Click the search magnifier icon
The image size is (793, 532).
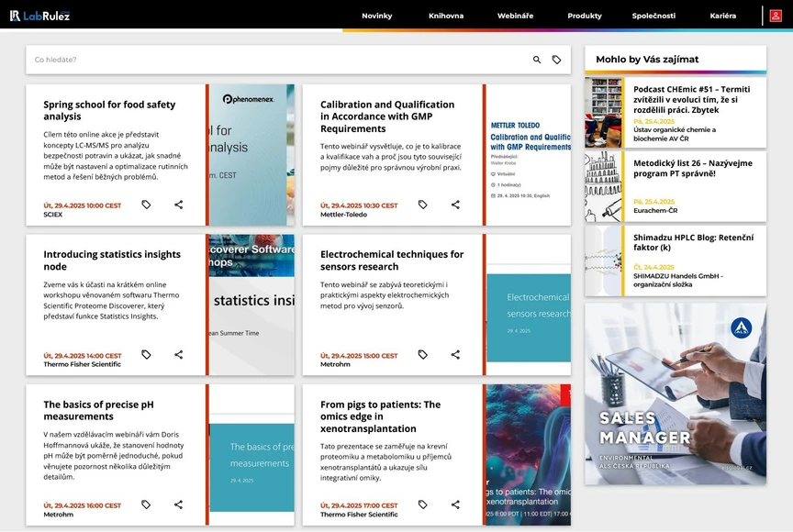[x=537, y=58]
